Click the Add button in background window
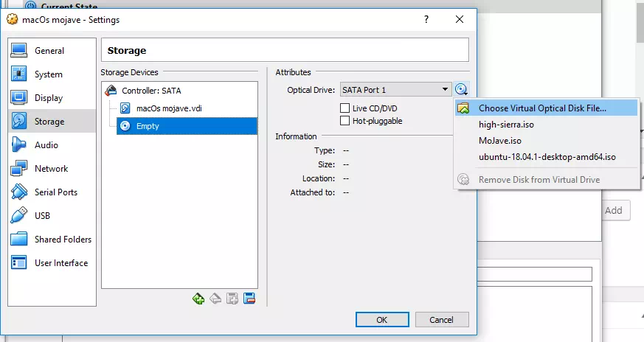644x342 pixels. pyautogui.click(x=614, y=211)
